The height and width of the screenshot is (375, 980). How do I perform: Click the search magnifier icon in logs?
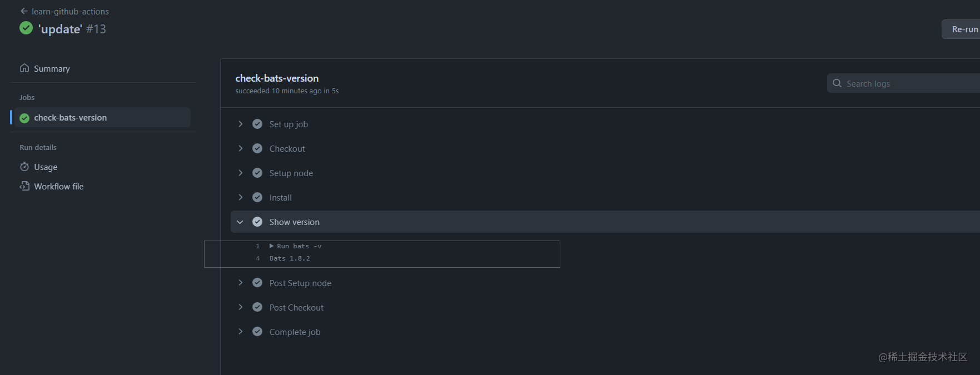pyautogui.click(x=837, y=83)
